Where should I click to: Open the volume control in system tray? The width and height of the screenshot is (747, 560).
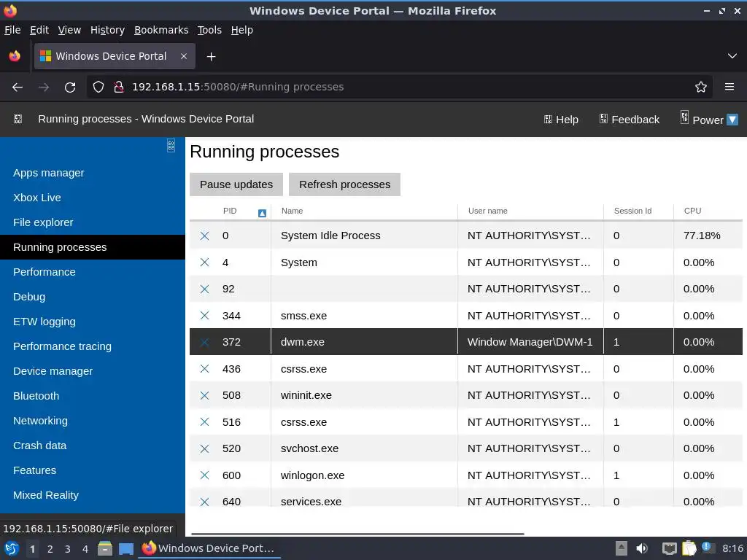[x=642, y=548]
